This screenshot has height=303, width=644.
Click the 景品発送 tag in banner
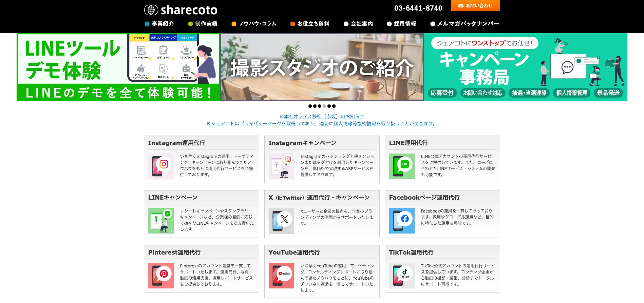click(x=608, y=93)
